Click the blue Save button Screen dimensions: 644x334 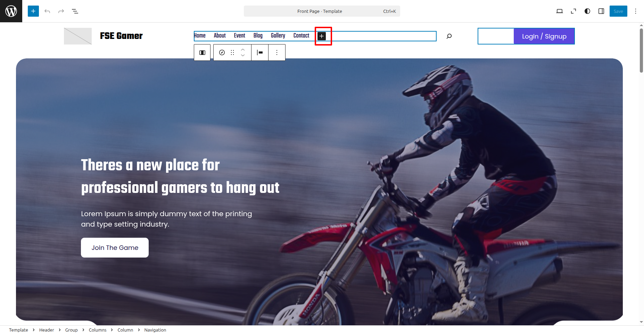(618, 11)
